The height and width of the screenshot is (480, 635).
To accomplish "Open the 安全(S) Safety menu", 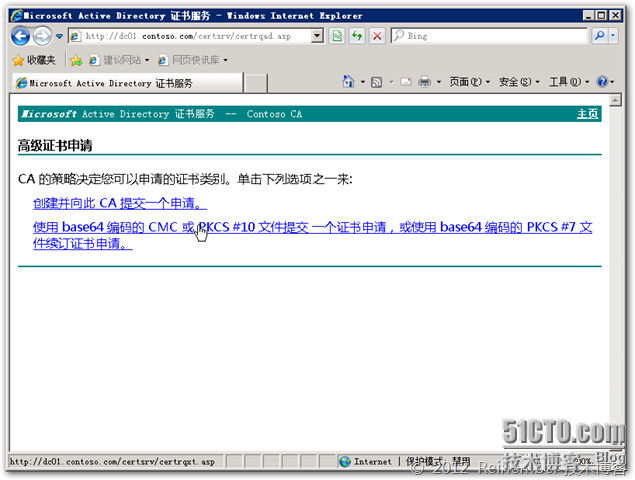I will tap(520, 82).
